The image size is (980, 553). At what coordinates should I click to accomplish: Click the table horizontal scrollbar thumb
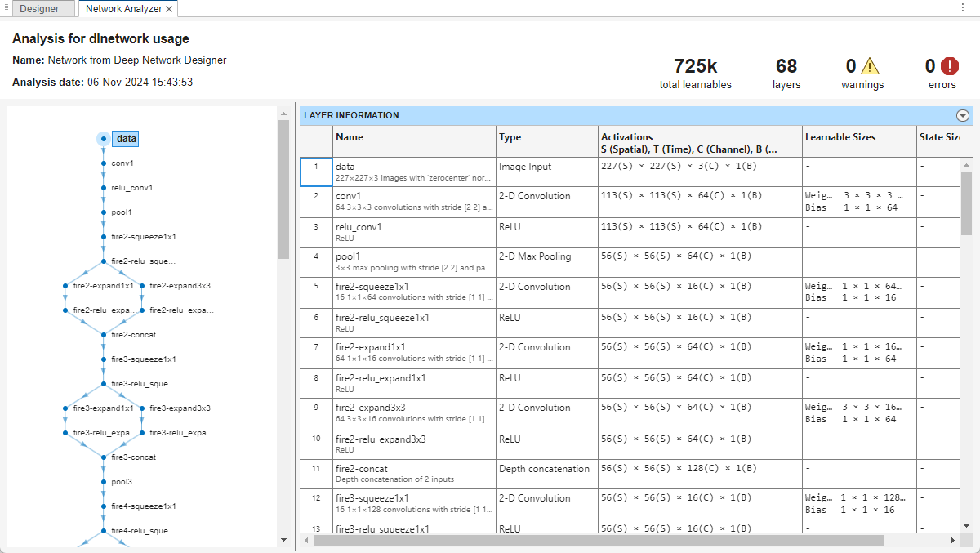tap(599, 540)
